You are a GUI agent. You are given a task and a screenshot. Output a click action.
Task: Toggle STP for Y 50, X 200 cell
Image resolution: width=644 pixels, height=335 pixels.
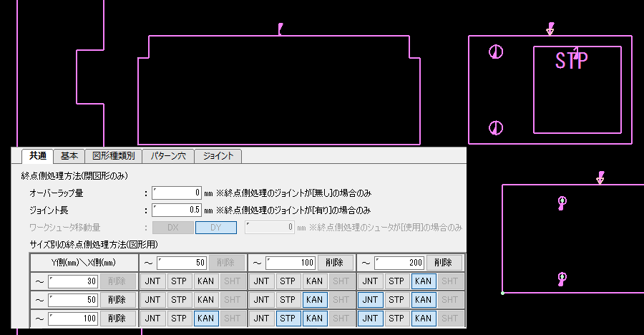pyautogui.click(x=396, y=300)
